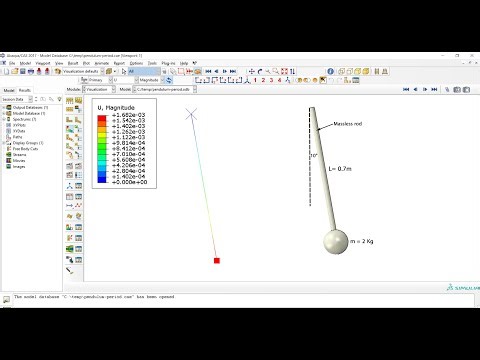This screenshot has height=360, width=480.
Task: Click the selection arrow tool
Action: (124, 71)
